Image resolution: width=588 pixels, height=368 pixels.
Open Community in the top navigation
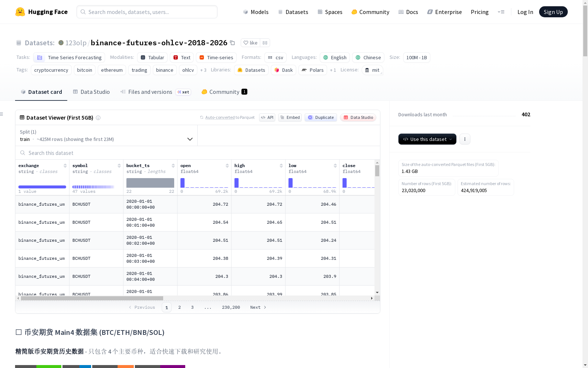[370, 12]
